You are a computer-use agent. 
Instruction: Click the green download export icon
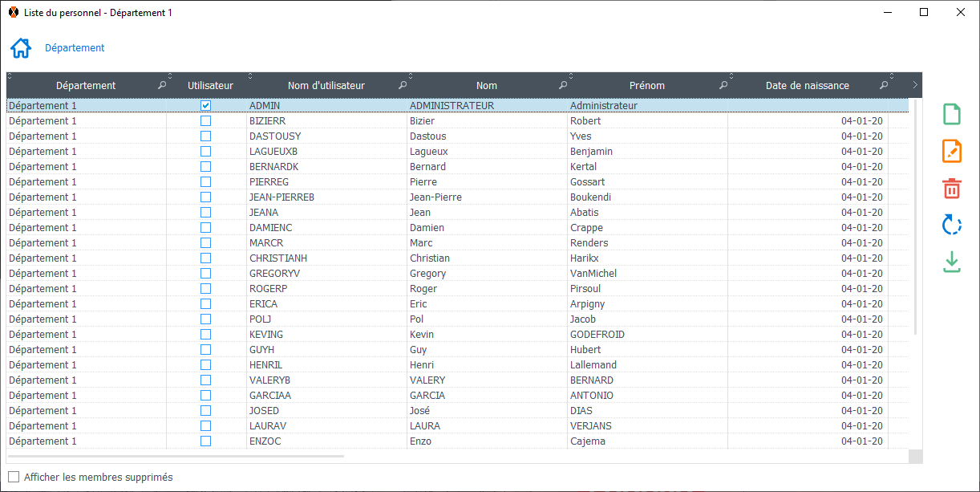click(x=951, y=262)
